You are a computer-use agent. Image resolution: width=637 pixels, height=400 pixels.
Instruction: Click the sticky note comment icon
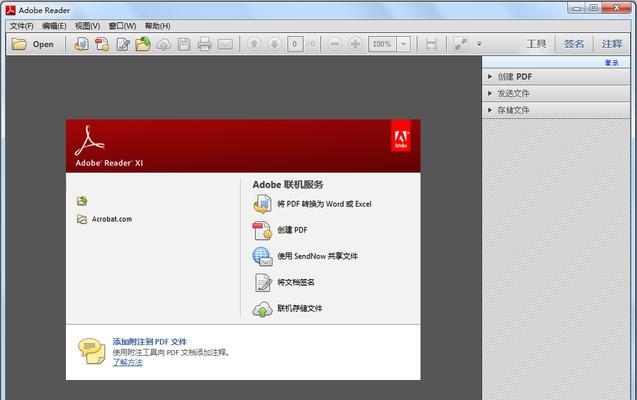click(92, 351)
